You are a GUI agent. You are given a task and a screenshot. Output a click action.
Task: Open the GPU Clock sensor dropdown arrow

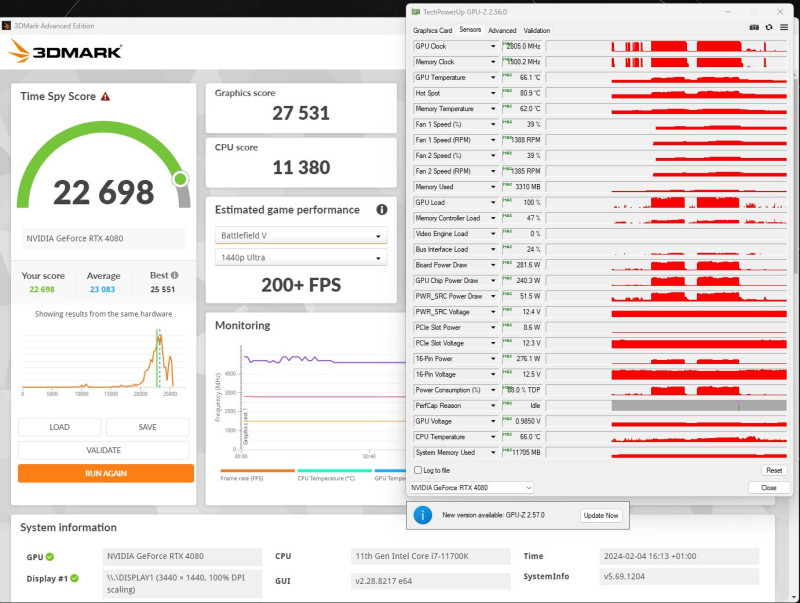click(493, 46)
